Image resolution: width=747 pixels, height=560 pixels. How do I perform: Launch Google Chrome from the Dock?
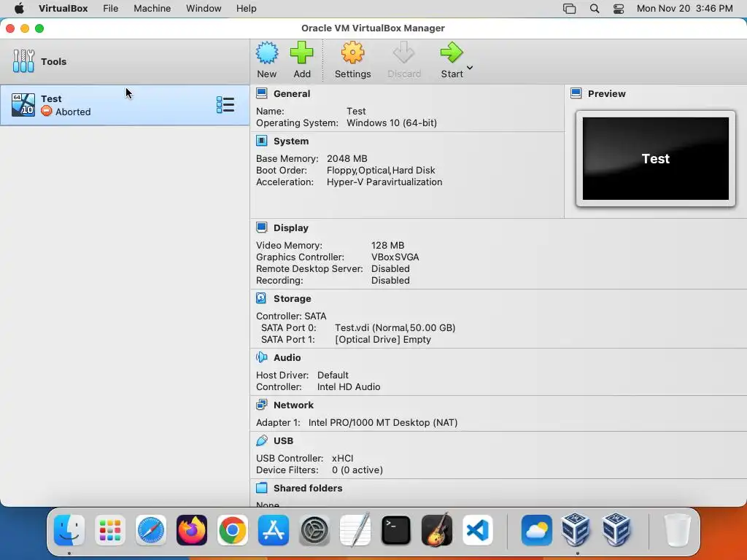click(x=233, y=530)
